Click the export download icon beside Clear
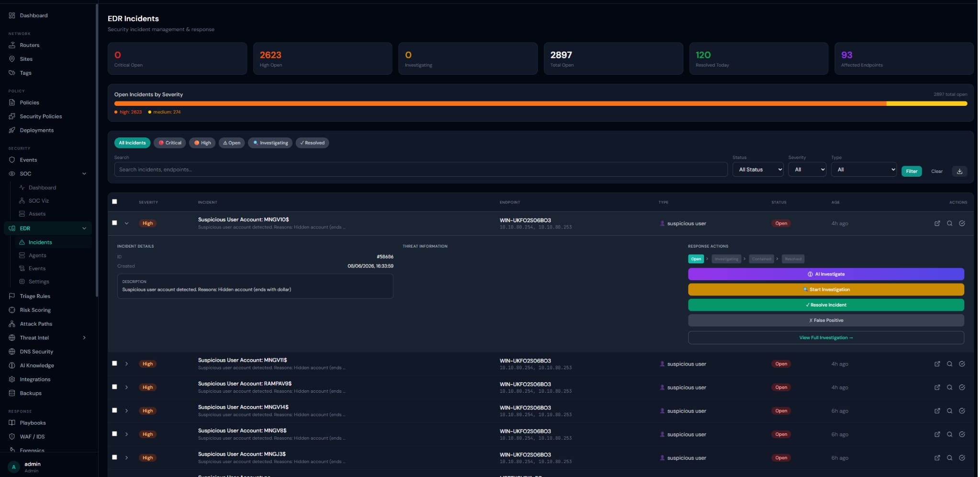 [x=959, y=171]
